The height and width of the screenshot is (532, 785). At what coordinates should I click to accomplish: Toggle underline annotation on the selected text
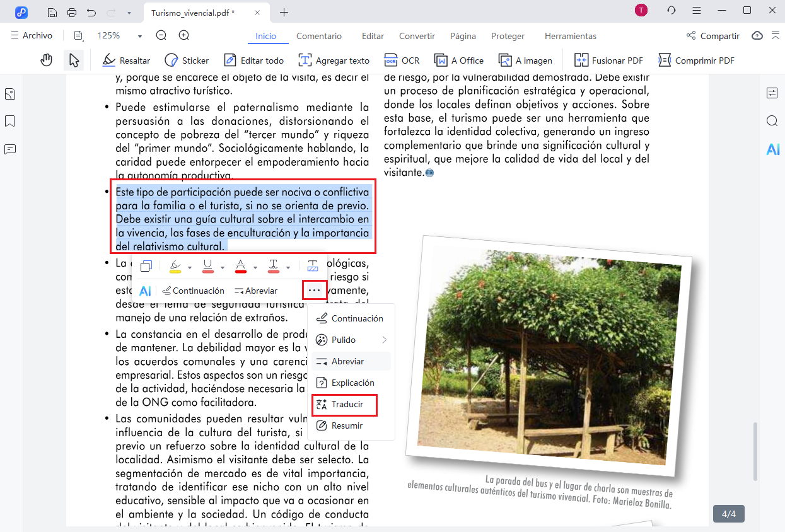coord(208,266)
